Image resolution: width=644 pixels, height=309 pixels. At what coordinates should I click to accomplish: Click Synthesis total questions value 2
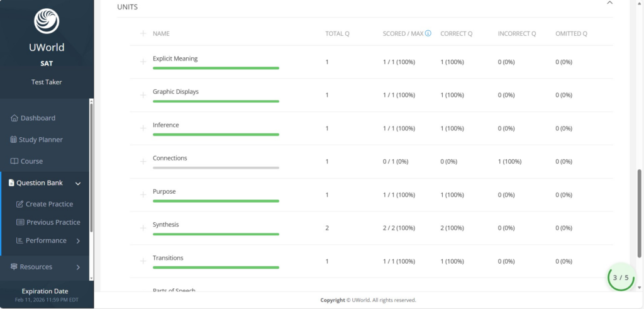(327, 228)
